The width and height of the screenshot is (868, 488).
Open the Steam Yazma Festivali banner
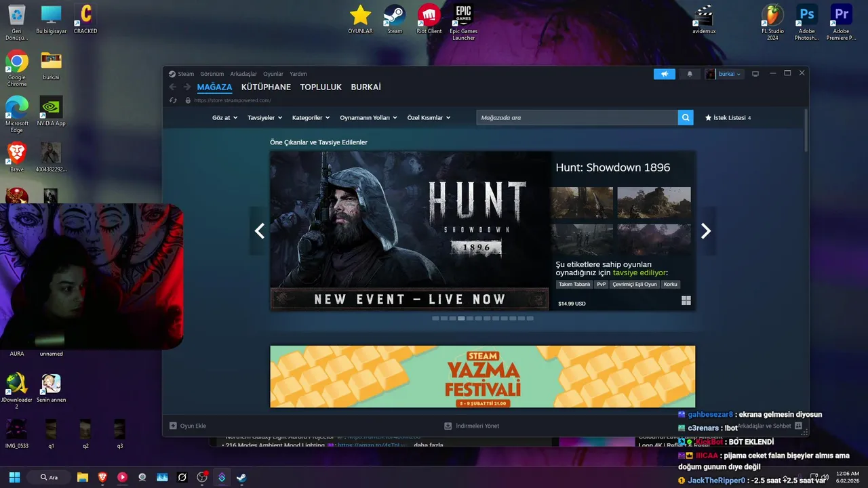[x=482, y=376]
